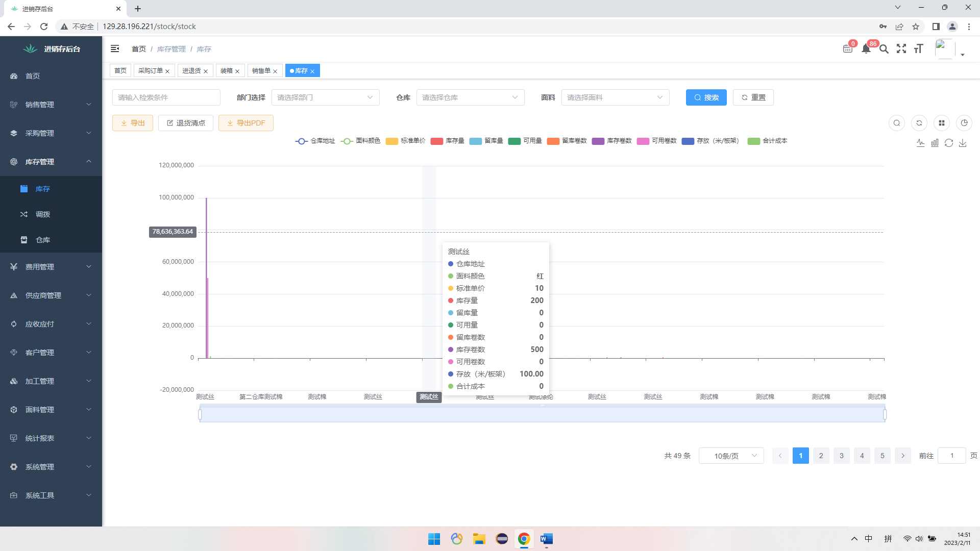Click round column settings grid icon

pyautogui.click(x=942, y=123)
